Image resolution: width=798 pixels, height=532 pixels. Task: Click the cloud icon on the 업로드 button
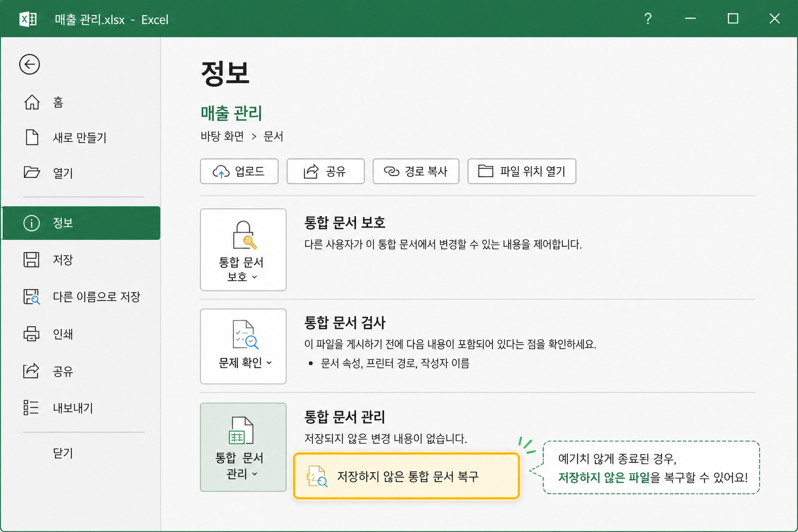pyautogui.click(x=221, y=171)
